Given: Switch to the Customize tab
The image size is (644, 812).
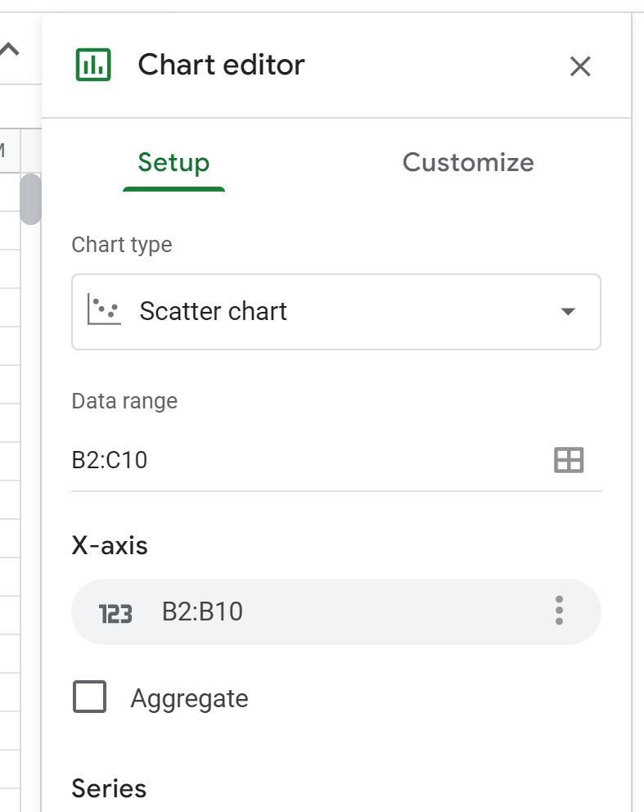Looking at the screenshot, I should point(468,162).
